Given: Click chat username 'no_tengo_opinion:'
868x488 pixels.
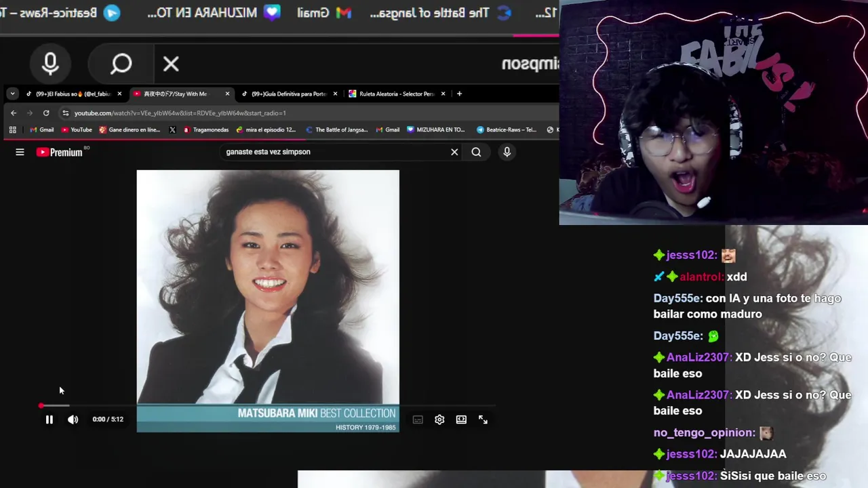Looking at the screenshot, I should pyautogui.click(x=705, y=432).
